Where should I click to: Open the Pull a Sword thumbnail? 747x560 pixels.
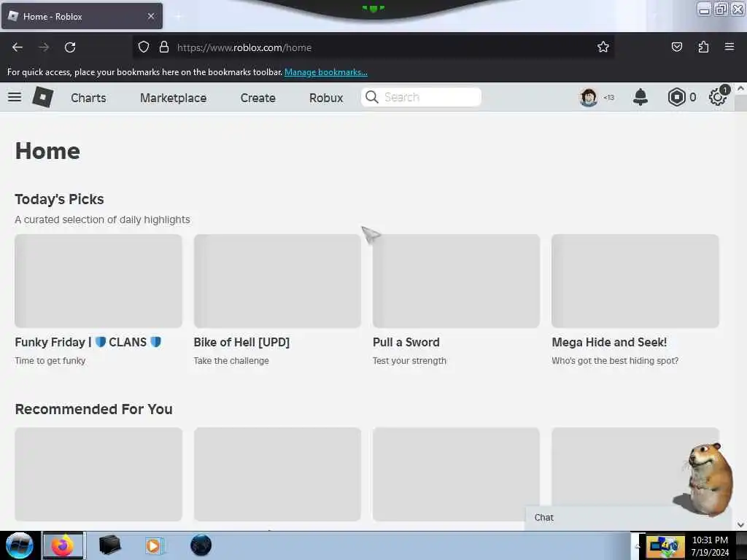click(x=457, y=281)
